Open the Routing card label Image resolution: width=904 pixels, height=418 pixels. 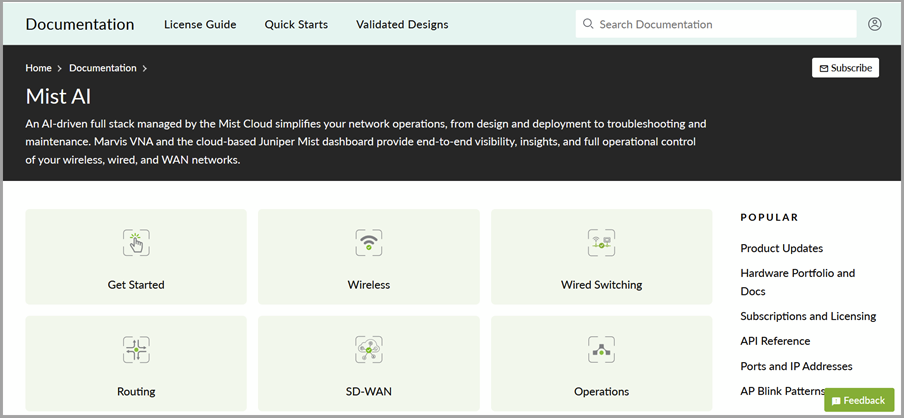[x=136, y=391]
